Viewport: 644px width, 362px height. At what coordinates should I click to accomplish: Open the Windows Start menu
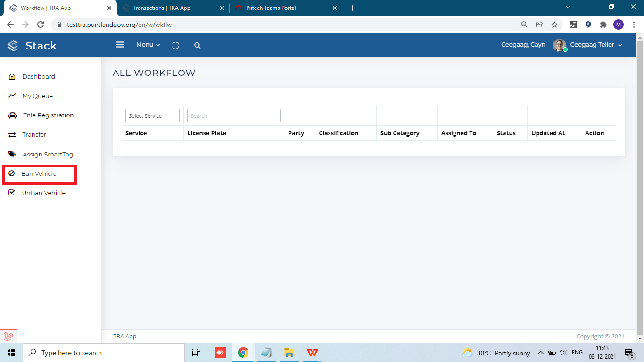click(11, 353)
